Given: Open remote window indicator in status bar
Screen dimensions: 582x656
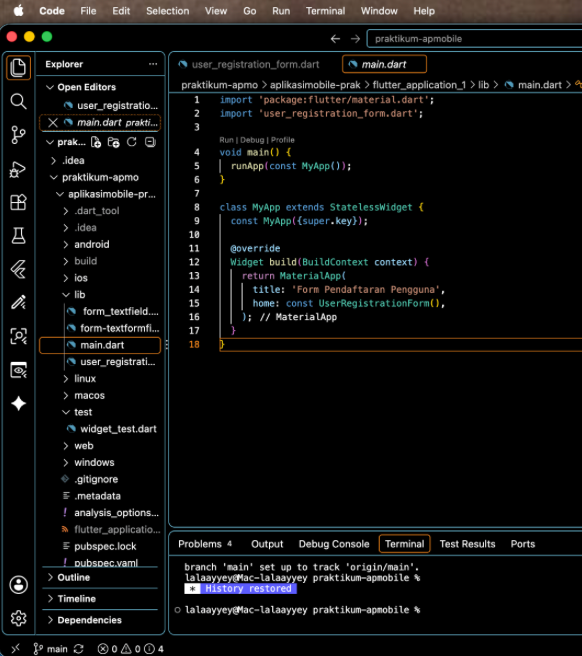Looking at the screenshot, I should 15,648.
